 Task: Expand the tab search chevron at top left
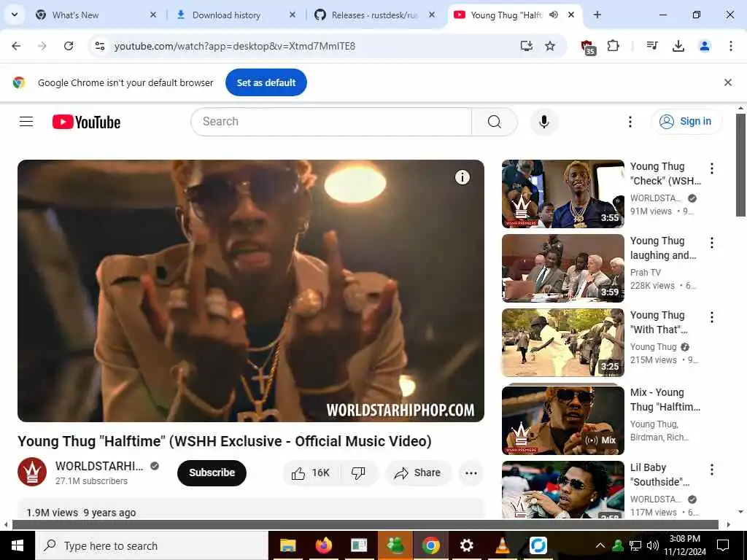click(15, 15)
